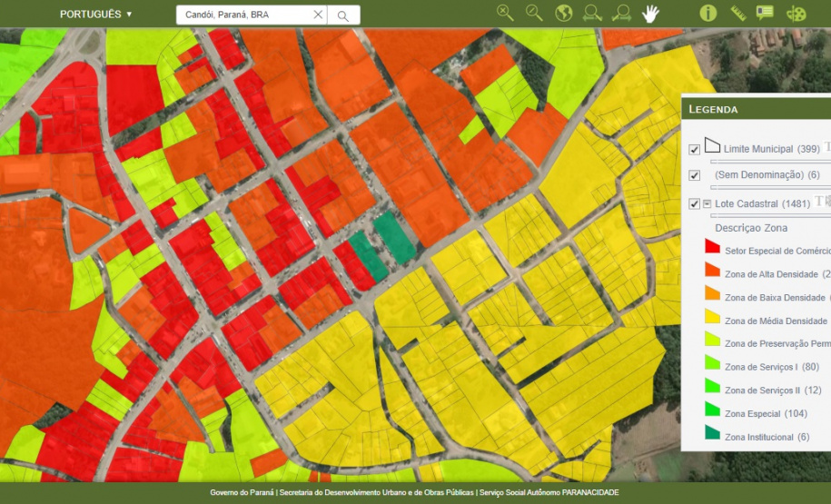Click the Candói location search field
Image resolution: width=831 pixels, height=504 pixels.
pyautogui.click(x=245, y=15)
